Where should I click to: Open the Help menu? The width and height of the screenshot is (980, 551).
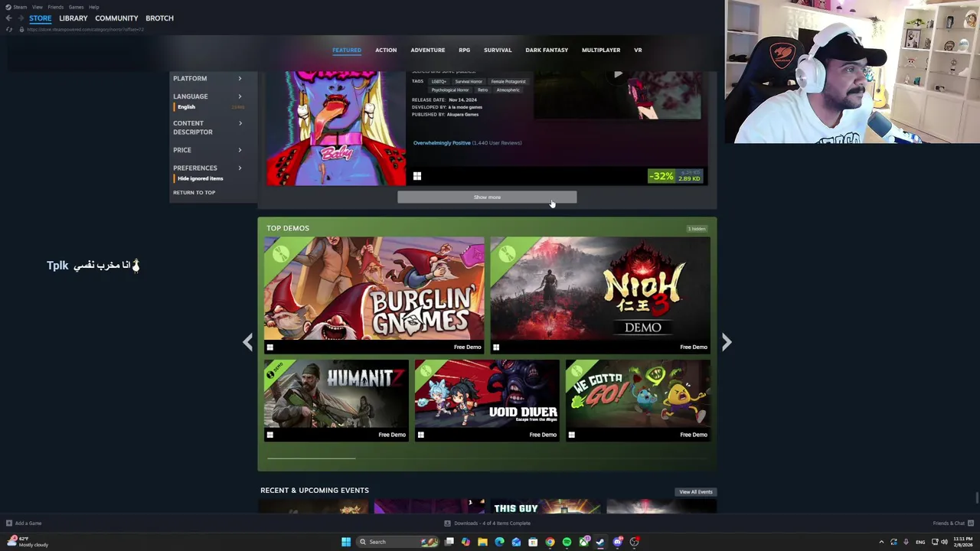[x=93, y=7]
